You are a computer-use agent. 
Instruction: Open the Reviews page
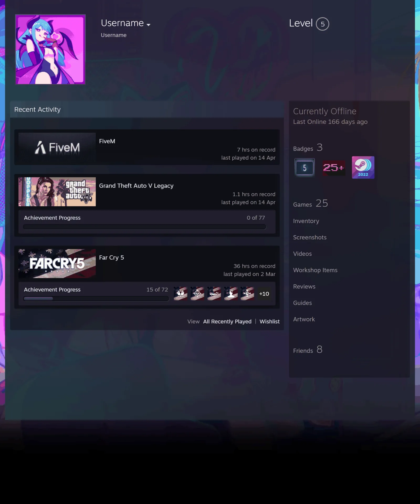tap(304, 286)
